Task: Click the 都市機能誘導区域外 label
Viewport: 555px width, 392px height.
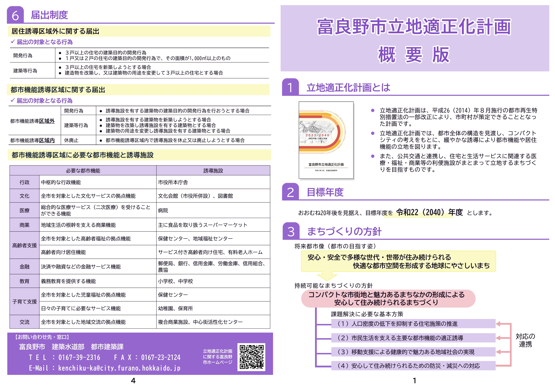Action: pos(32,121)
